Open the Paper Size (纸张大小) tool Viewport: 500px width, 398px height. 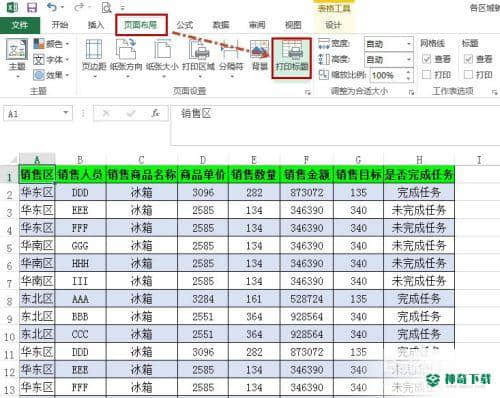(x=162, y=57)
